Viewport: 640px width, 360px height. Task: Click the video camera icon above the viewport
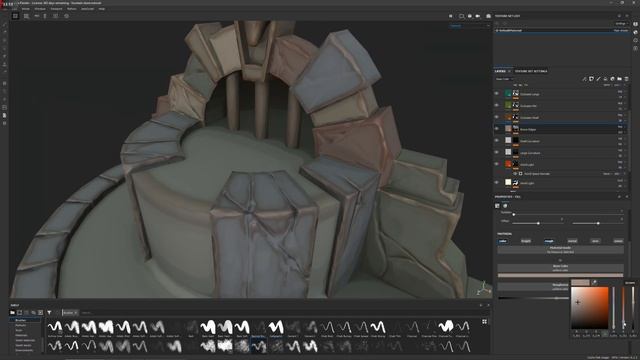click(478, 16)
